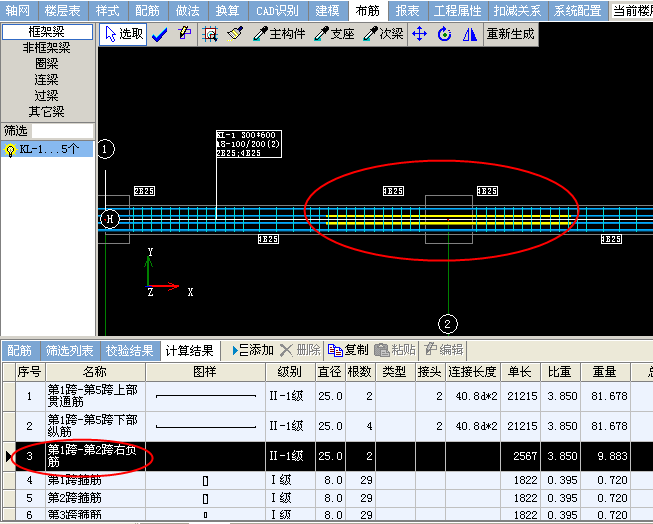Viewport: 653px width, 524px height.
Task: Switch to the 换算 tab
Action: 227,10
